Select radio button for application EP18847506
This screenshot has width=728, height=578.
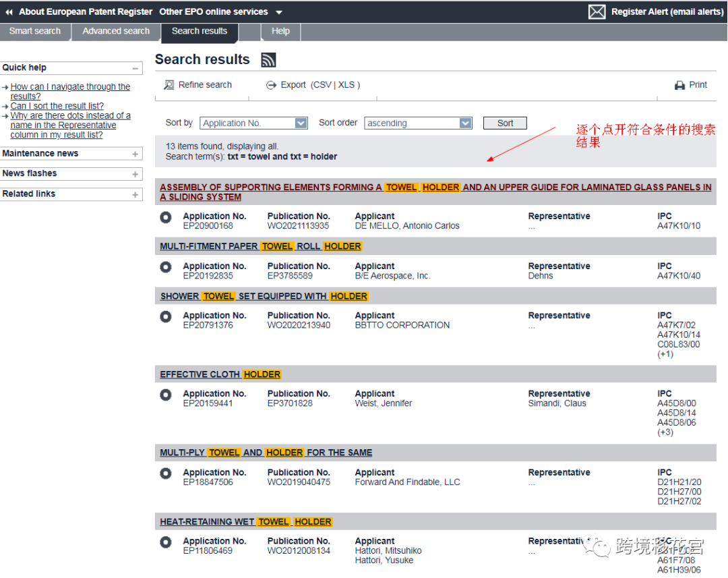pyautogui.click(x=166, y=473)
